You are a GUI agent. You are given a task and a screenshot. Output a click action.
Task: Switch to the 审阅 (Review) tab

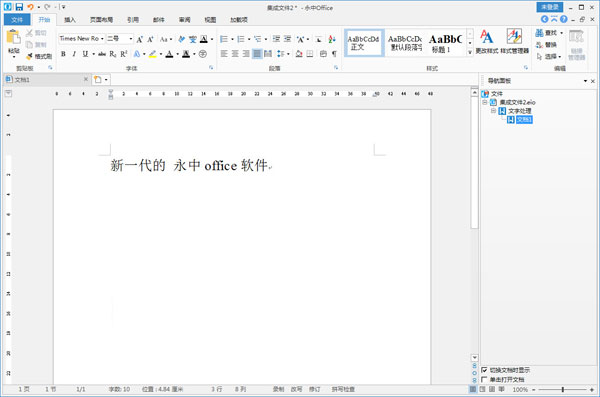[x=184, y=20]
